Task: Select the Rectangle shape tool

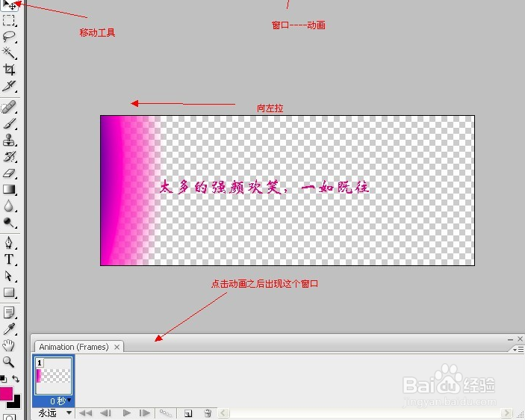Action: [x=9, y=292]
